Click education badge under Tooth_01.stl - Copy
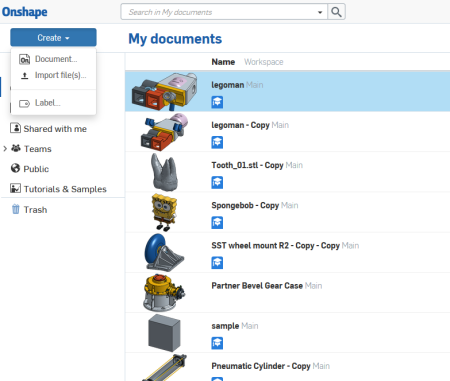The width and height of the screenshot is (450, 381). 217,183
